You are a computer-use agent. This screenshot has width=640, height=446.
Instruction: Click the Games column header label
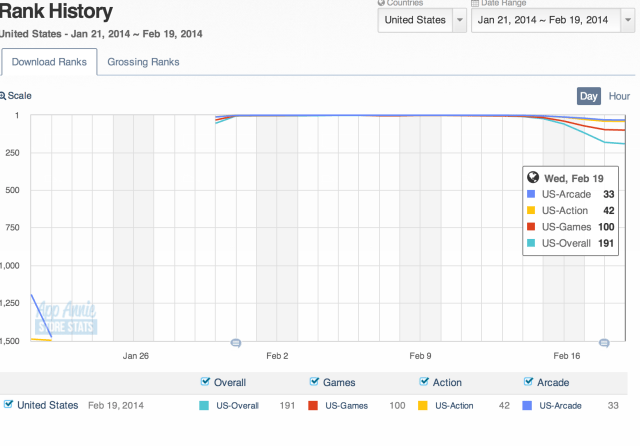[x=339, y=382]
